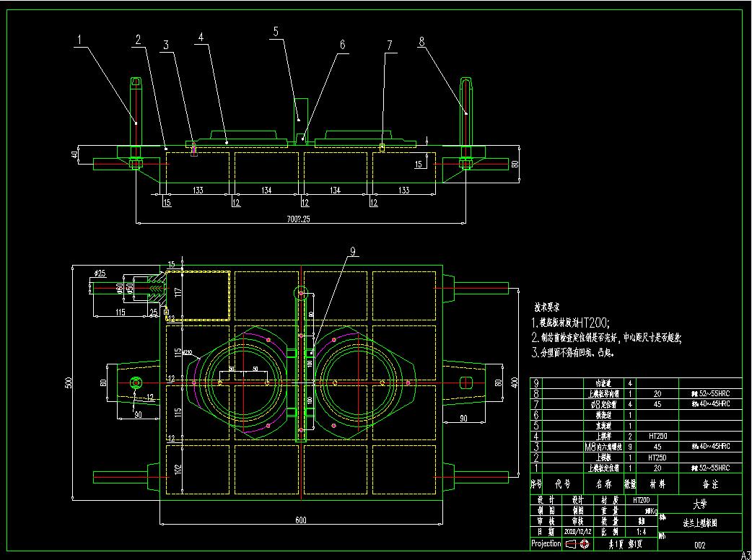Click the date value '2020/12/12'
This screenshot has height=560, width=752.
pyautogui.click(x=577, y=532)
